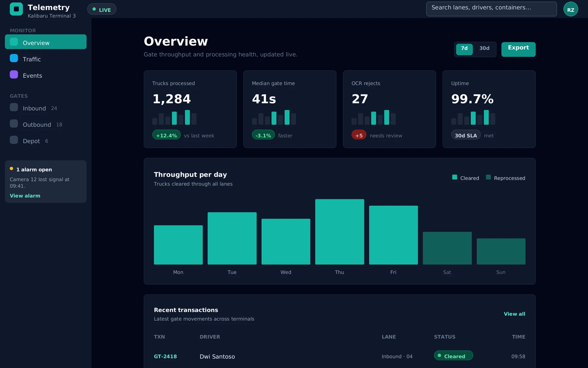Viewport: 588px width, 368px height.
Task: Open View all transactions link
Action: [x=514, y=314]
